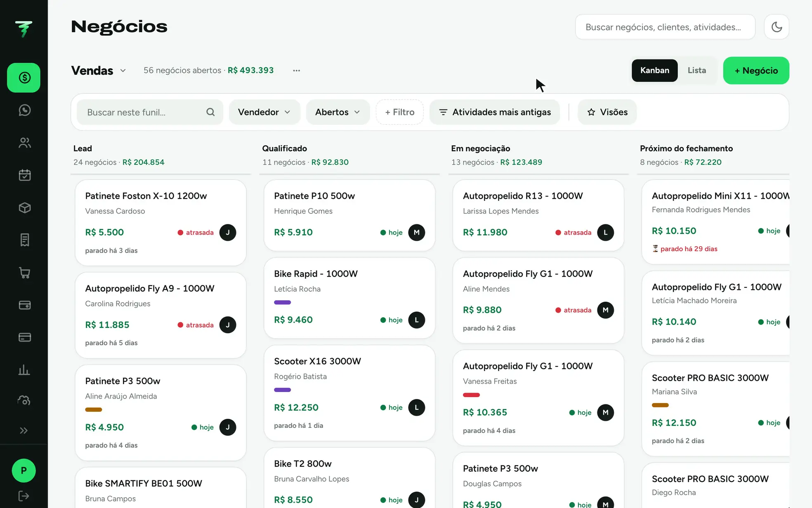This screenshot has height=508, width=812.
Task: Click the + Negócio button
Action: 756,71
